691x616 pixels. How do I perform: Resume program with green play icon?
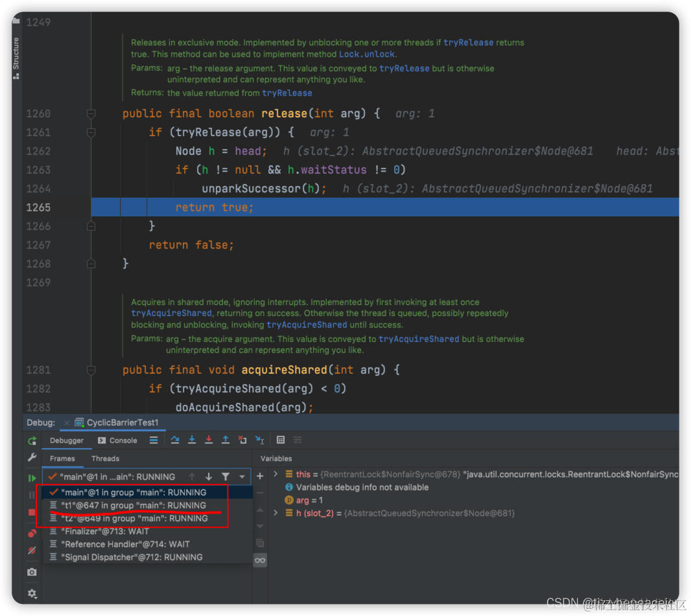(32, 478)
